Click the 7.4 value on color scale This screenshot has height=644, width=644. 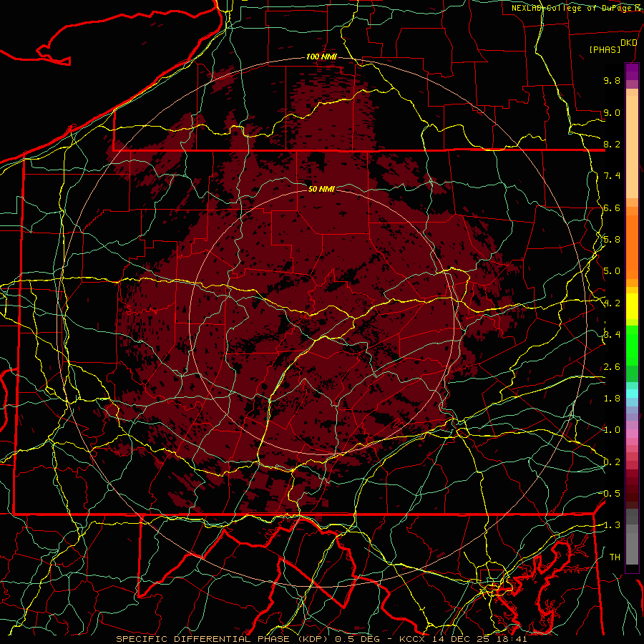coord(612,176)
